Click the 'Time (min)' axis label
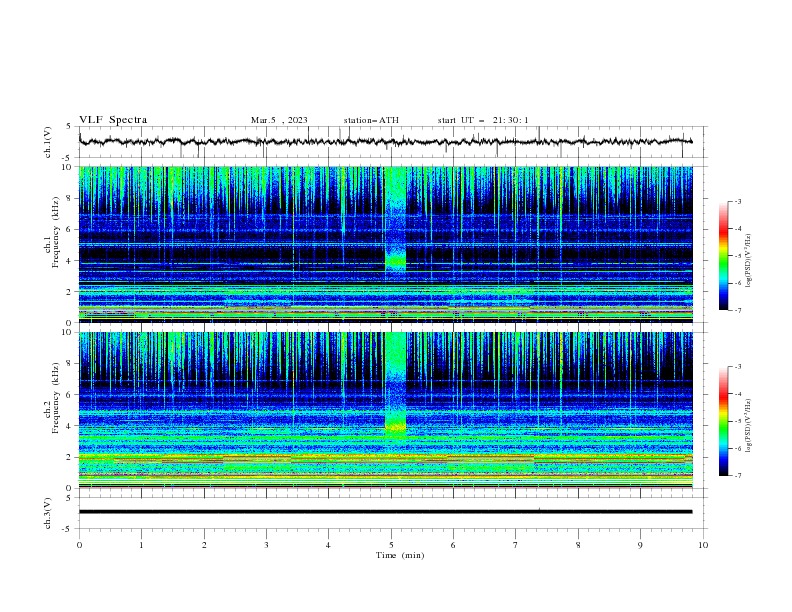Screen dimensions: 792x612 400,555
